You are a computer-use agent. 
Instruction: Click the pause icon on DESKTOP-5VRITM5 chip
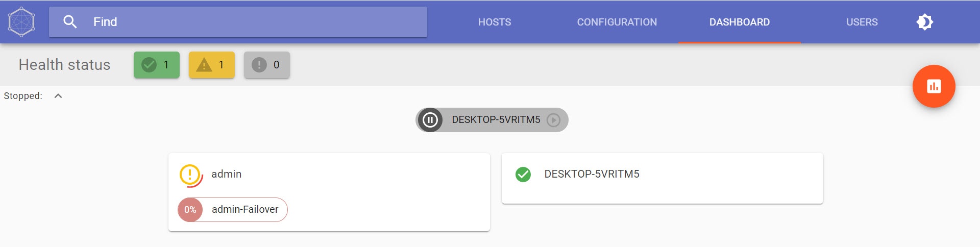430,120
